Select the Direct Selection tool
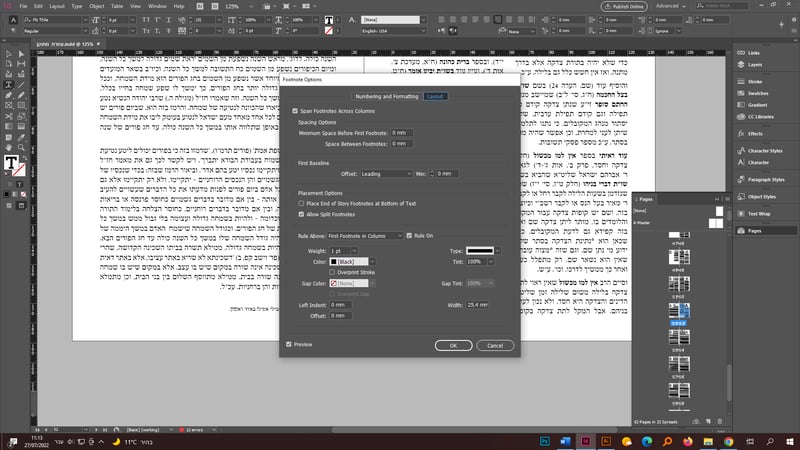 (x=21, y=54)
